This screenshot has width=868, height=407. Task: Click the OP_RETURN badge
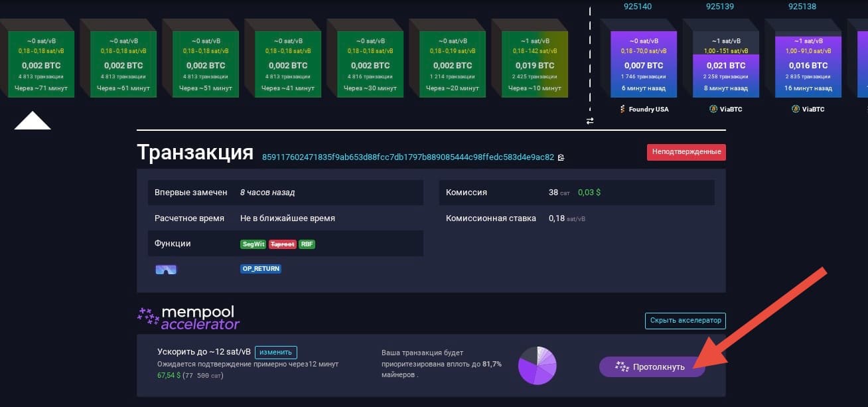pyautogui.click(x=261, y=269)
